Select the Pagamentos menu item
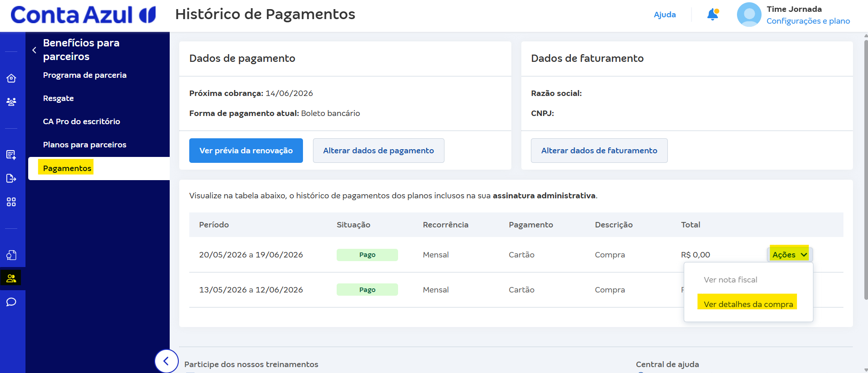 99,168
